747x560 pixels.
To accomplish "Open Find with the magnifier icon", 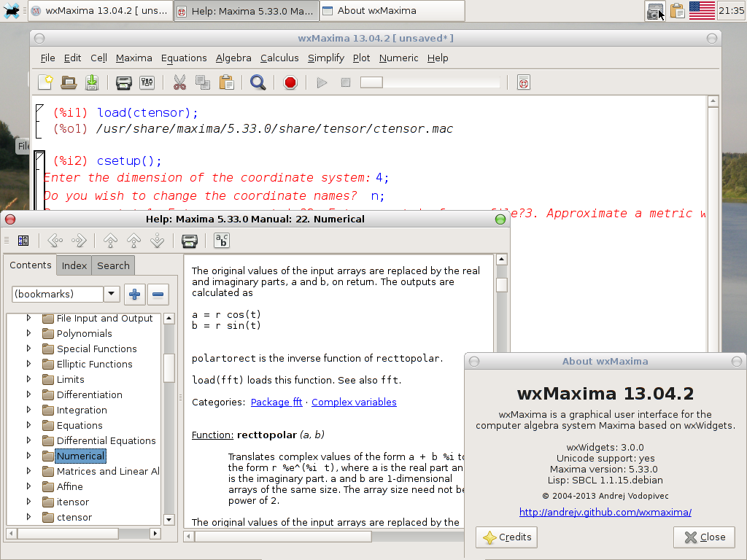I will click(x=258, y=82).
